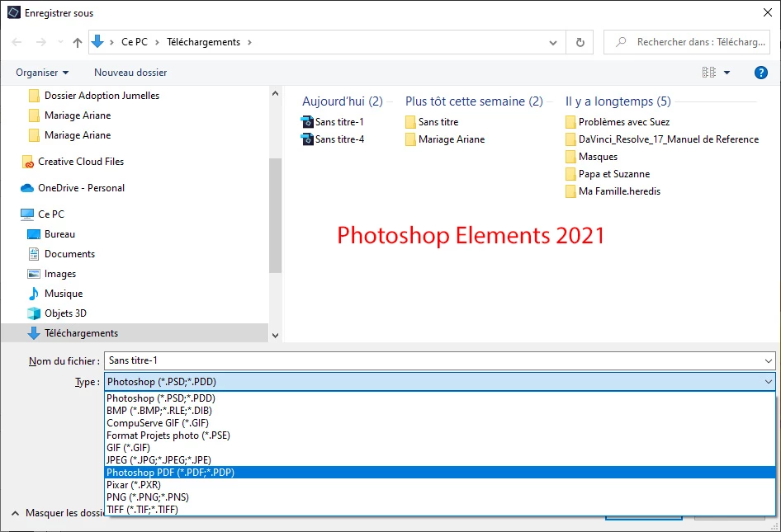781x532 pixels.
Task: Choose Format Projets photo (*.PSE)
Action: click(x=440, y=435)
